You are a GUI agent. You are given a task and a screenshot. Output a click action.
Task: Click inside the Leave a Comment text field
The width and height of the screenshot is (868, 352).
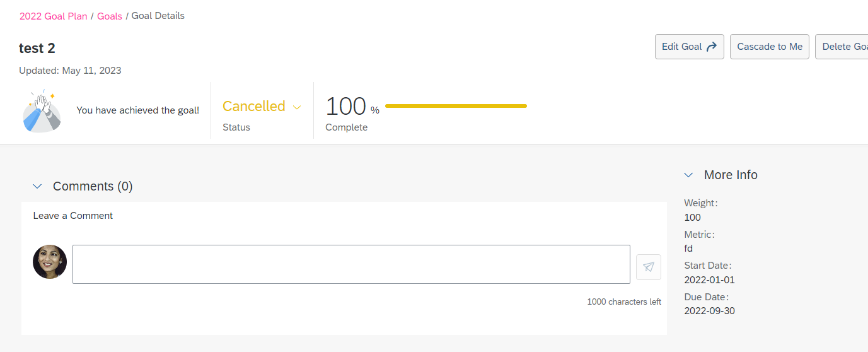tap(351, 264)
